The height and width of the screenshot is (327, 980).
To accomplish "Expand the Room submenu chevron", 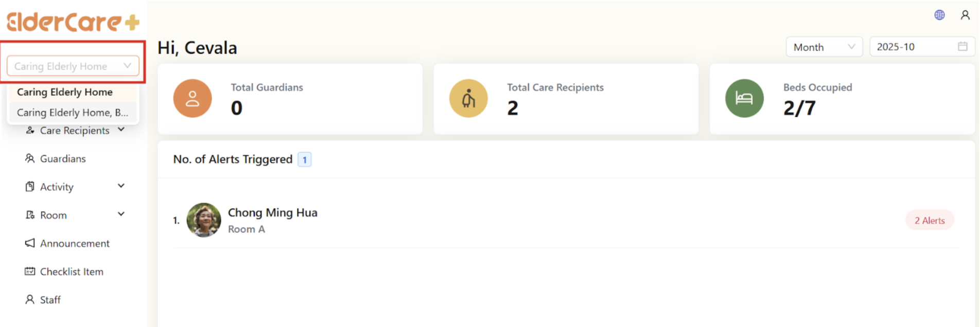I will point(121,214).
